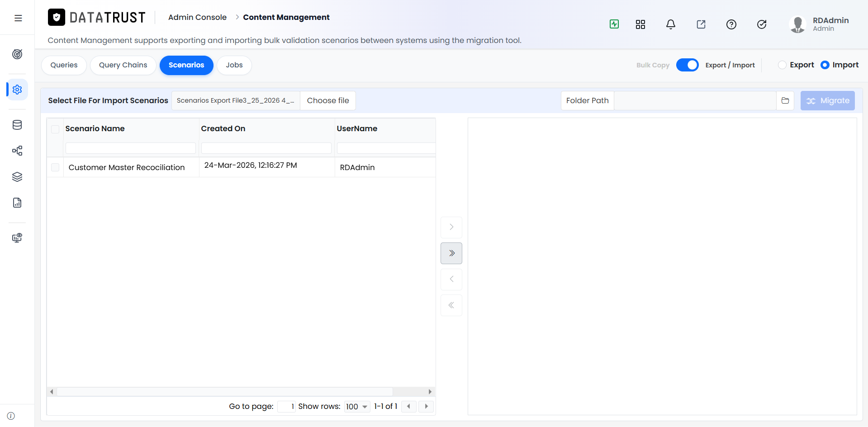Click the refresh check icon in header
This screenshot has width=868, height=427.
click(762, 24)
